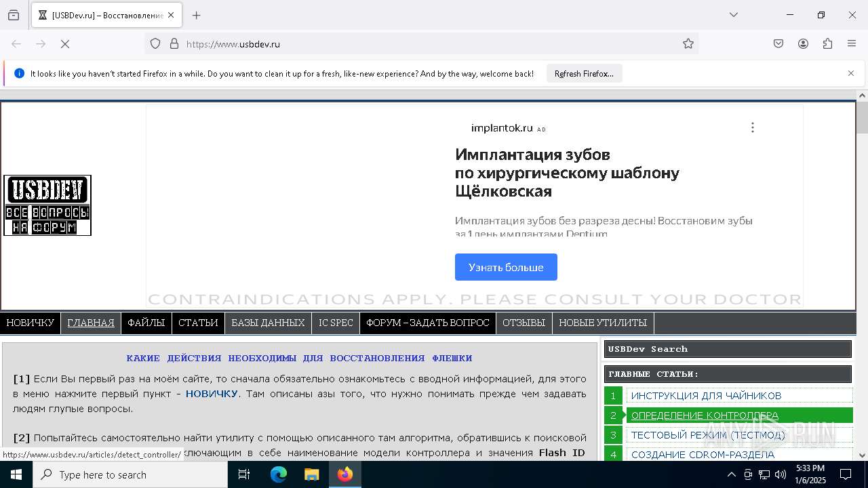This screenshot has width=868, height=488.
Task: Open ТЕСТОВЫЙ РЕЖИМ (ТЕСТМОД) article link
Action: point(708,435)
